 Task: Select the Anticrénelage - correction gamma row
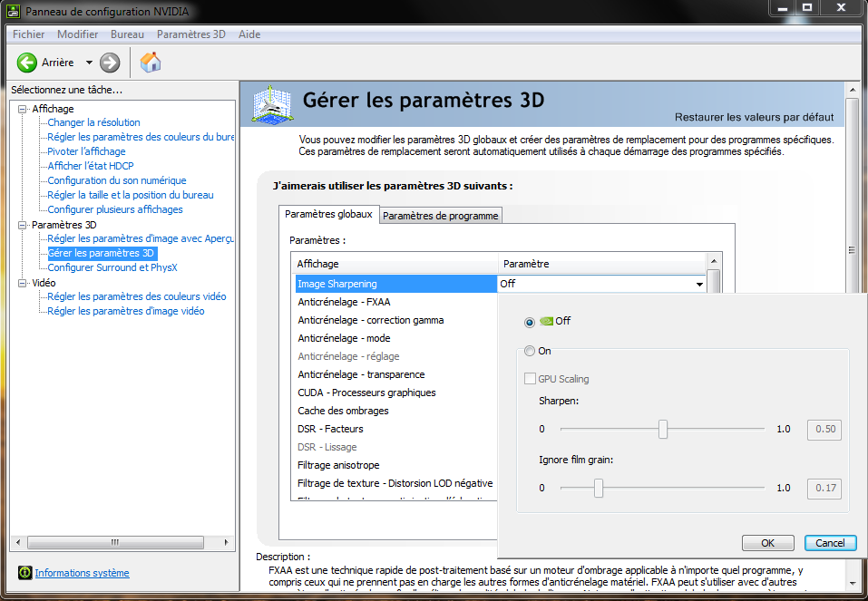(x=395, y=320)
